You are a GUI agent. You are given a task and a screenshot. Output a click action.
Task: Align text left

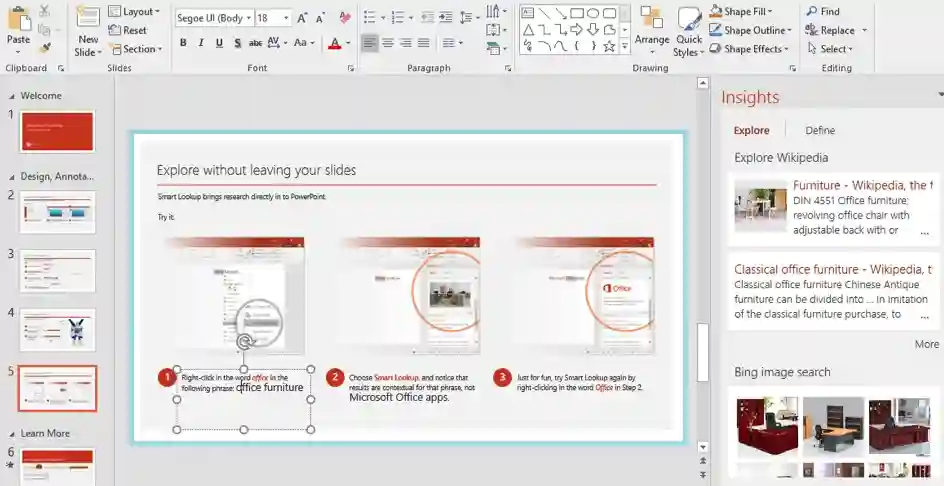[x=370, y=43]
